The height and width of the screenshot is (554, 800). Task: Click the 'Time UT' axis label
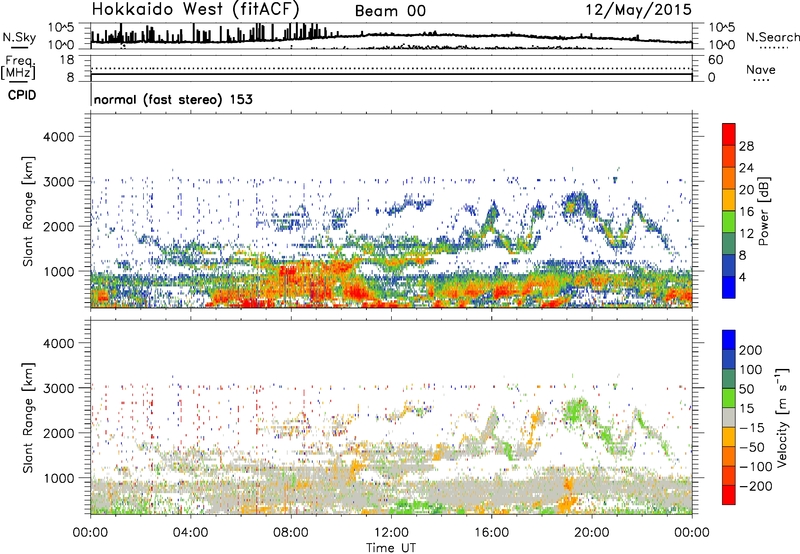coord(391,548)
